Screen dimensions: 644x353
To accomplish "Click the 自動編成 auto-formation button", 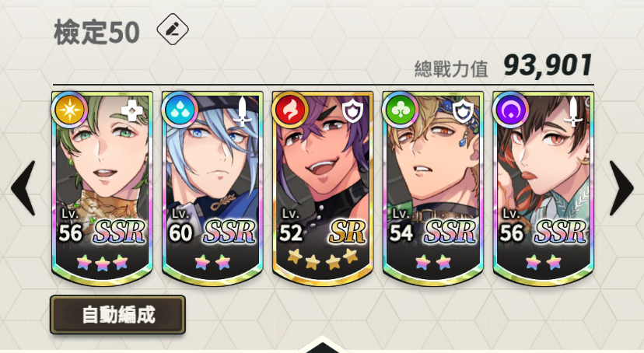I will [118, 315].
